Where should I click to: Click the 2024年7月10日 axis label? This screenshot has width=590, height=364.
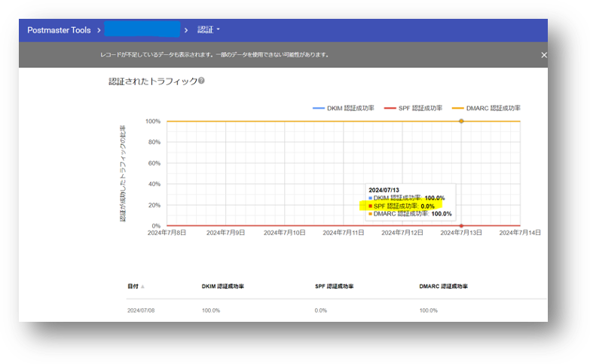click(x=285, y=233)
